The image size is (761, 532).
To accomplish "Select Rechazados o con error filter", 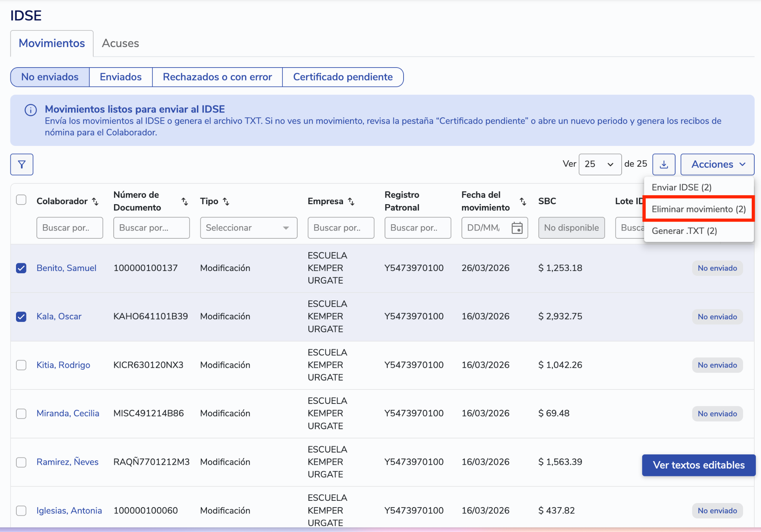I will (217, 77).
